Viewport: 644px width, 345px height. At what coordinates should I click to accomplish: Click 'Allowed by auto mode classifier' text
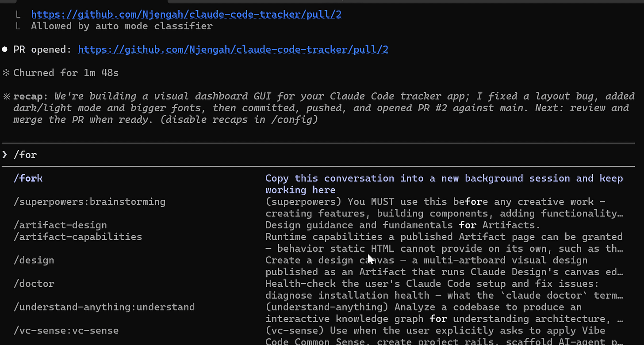122,26
